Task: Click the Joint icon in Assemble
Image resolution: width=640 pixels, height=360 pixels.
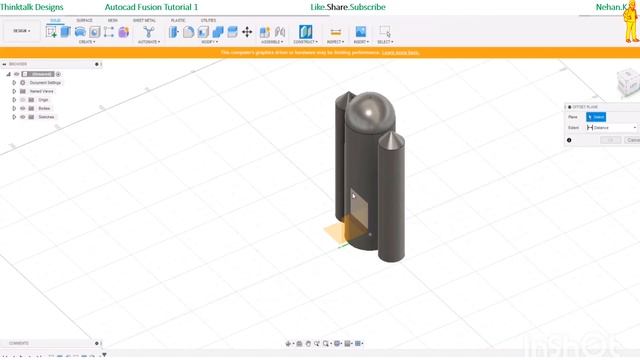Action: 280,32
